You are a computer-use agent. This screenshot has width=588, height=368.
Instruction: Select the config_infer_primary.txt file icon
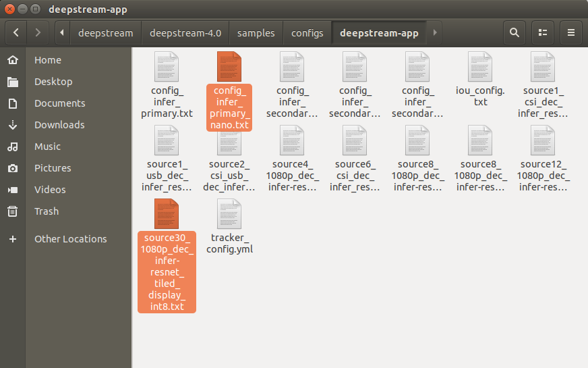coord(167,66)
